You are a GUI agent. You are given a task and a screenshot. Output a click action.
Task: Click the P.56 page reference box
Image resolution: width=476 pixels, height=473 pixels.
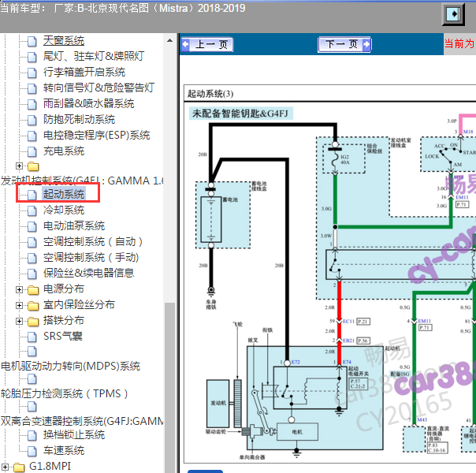tap(363, 341)
